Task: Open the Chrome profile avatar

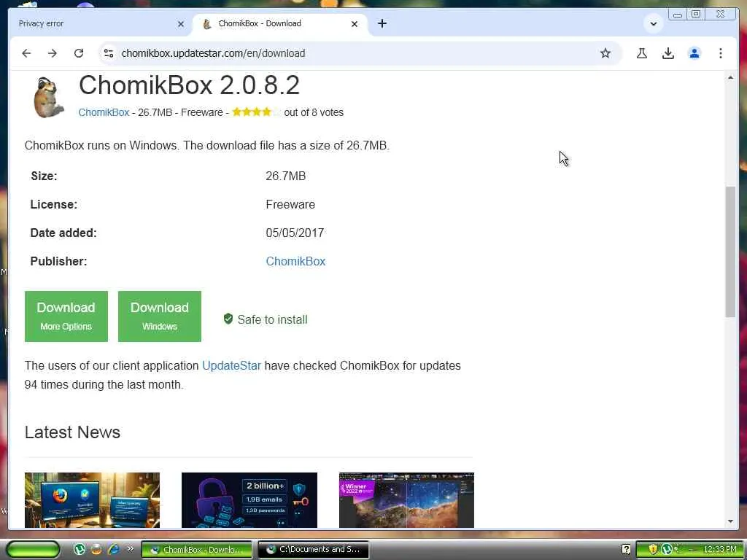Action: 694,53
